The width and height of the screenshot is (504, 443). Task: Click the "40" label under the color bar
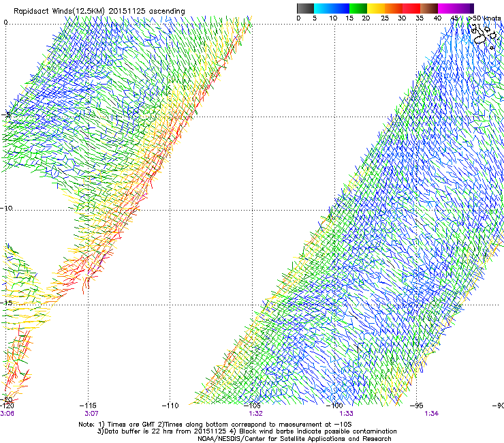pos(437,18)
